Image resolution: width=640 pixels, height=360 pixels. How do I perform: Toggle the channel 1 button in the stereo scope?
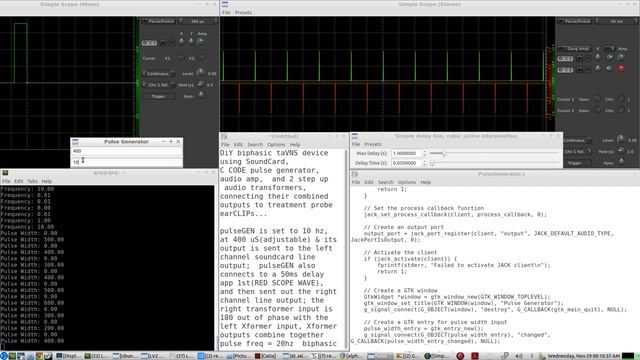(565, 59)
